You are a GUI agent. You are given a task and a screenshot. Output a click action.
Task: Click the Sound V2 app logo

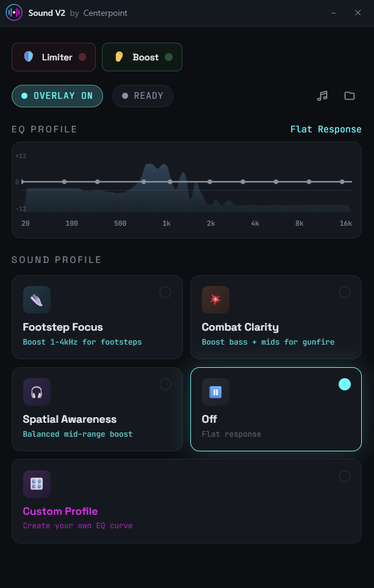pos(14,12)
